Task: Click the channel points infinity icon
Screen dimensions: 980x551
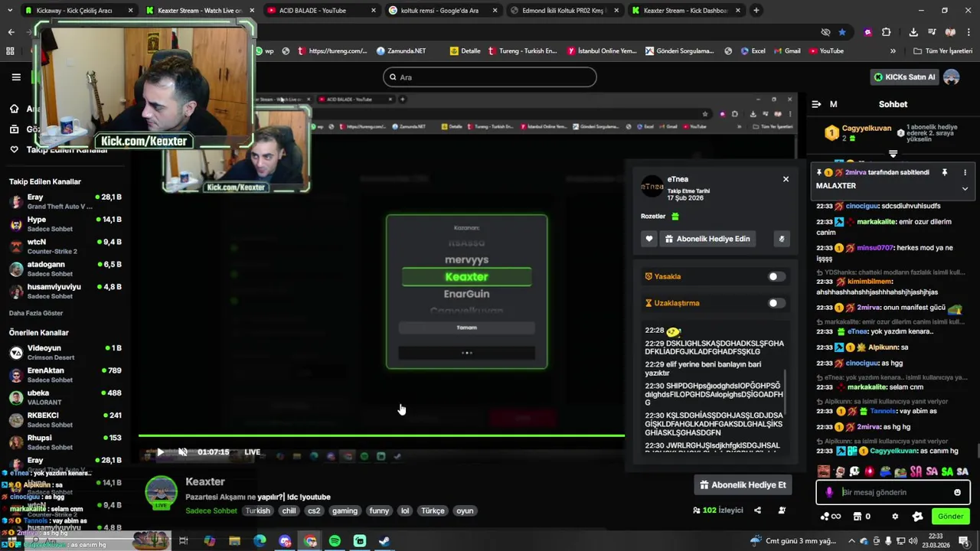Action: [831, 517]
